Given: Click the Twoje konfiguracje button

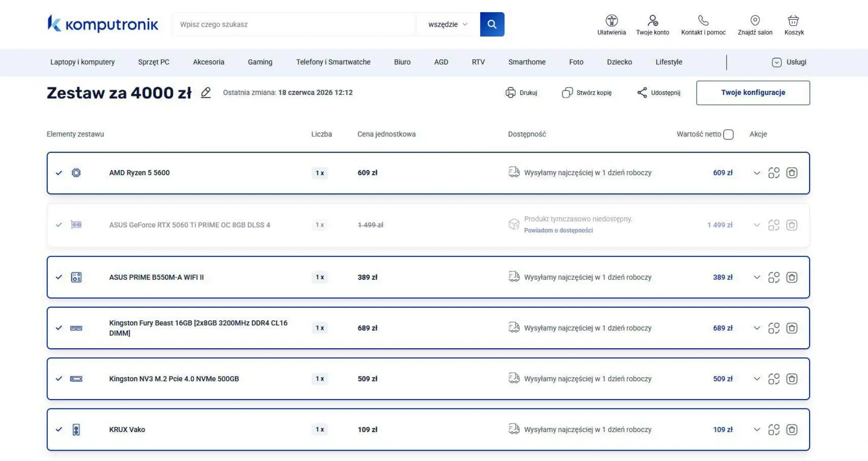Looking at the screenshot, I should [x=753, y=93].
